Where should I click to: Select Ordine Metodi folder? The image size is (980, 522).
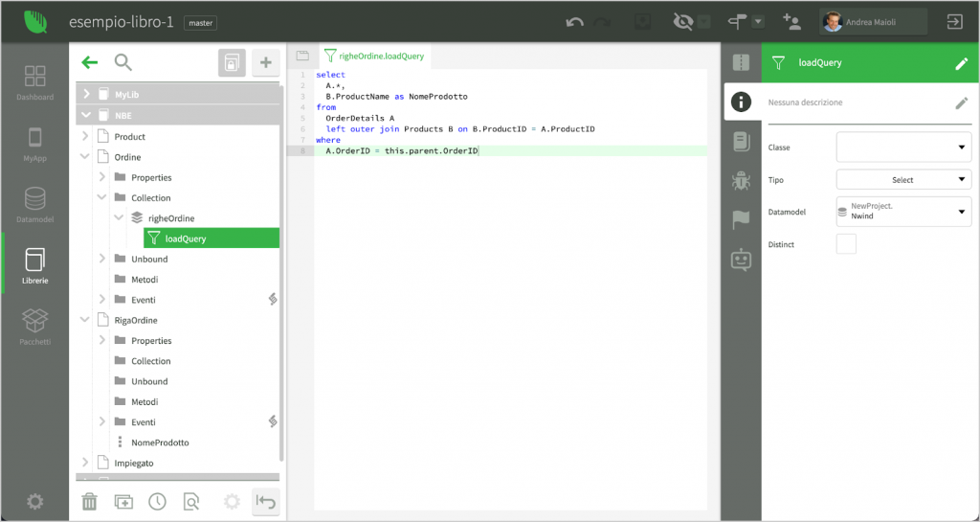(x=145, y=280)
